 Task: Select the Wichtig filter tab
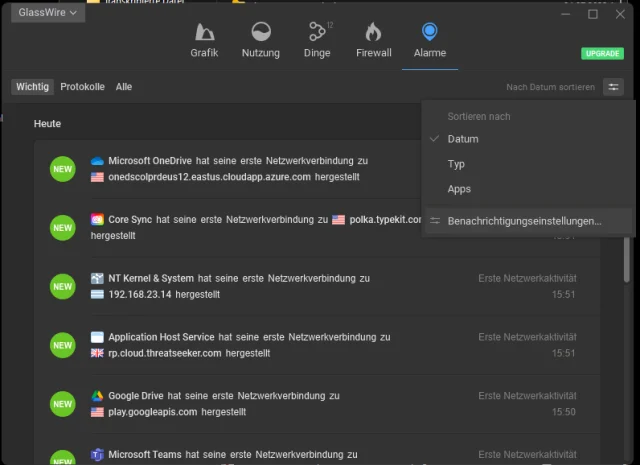click(x=33, y=87)
